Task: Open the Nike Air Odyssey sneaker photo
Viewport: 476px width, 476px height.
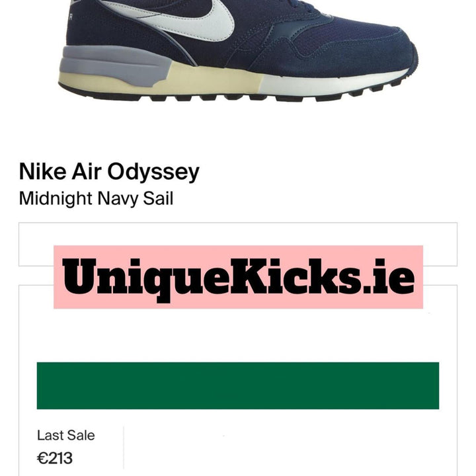Action: pyautogui.click(x=238, y=50)
